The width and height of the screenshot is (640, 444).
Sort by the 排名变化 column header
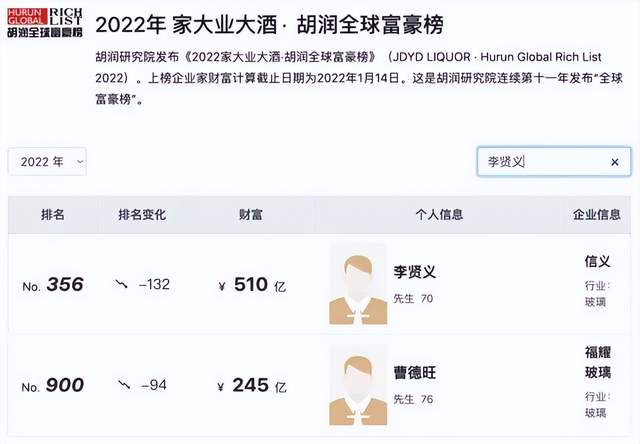(x=142, y=214)
